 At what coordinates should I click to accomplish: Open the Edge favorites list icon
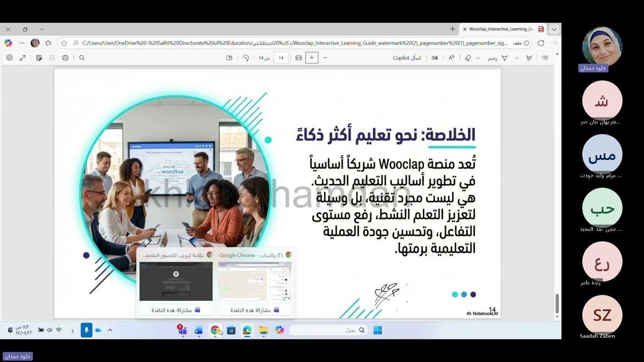point(48,43)
